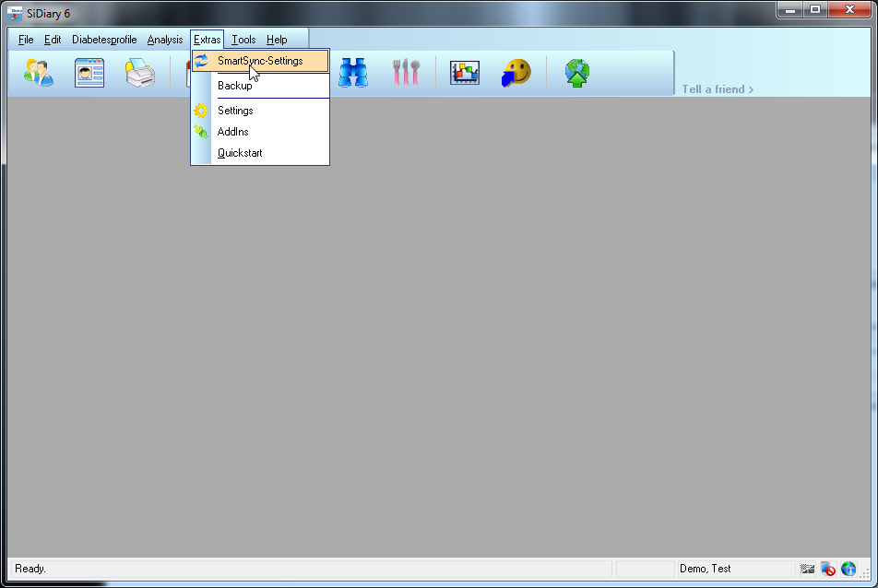Click the globe with green upload arrow
878x588 pixels.
coord(577,73)
